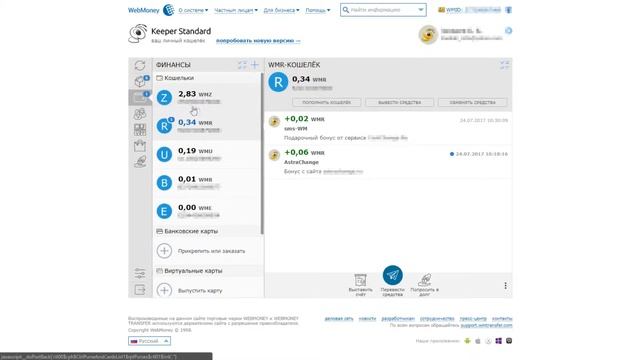
Task: Click the Keeper Standard logo icon
Action: 138,33
